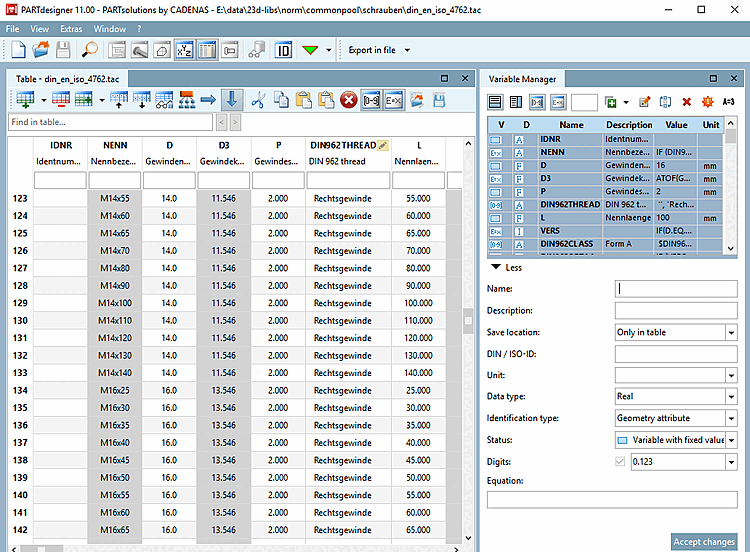The image size is (750, 552).
Task: Click the A=3 icon in Variable Manager
Action: 728,102
